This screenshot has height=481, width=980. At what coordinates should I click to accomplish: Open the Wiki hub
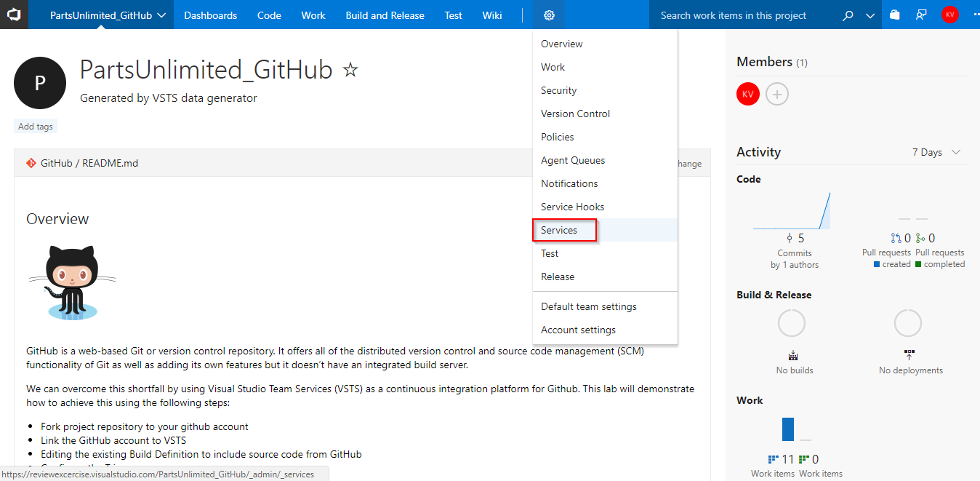coord(492,15)
